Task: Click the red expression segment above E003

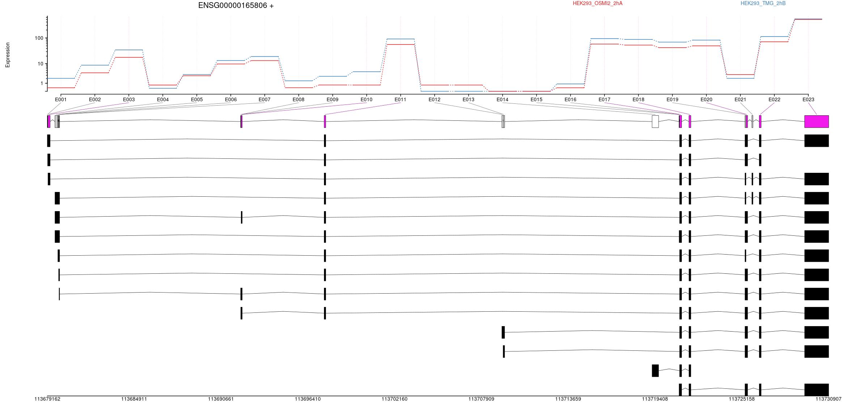Action: coord(129,57)
